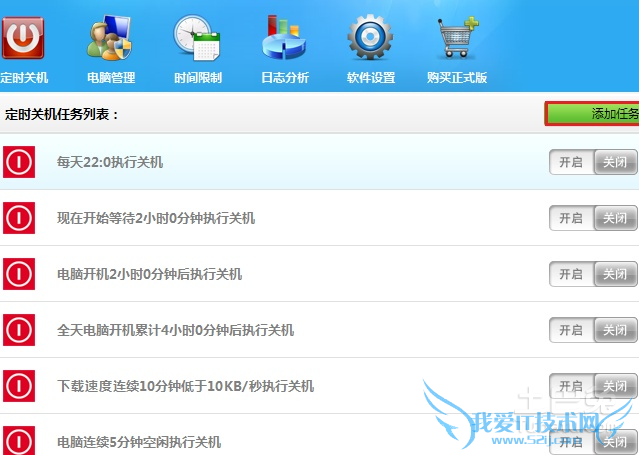Select the 电脑管理 tab label
The height and width of the screenshot is (455, 639).
(x=111, y=77)
